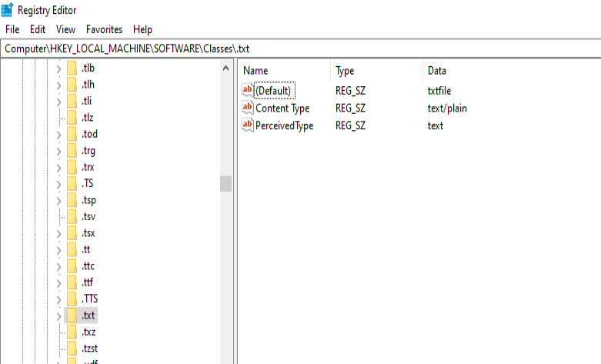
Task: Click the .tsv key folder icon
Action: (x=72, y=216)
